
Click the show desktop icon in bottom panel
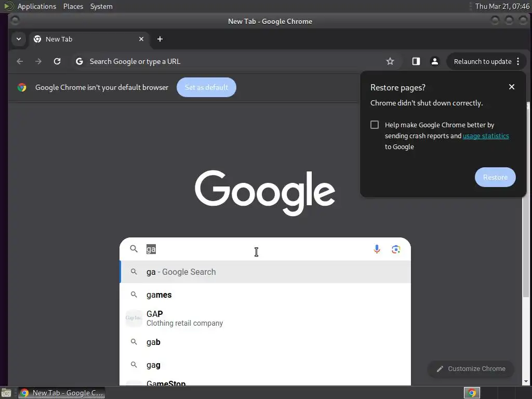tap(6, 393)
